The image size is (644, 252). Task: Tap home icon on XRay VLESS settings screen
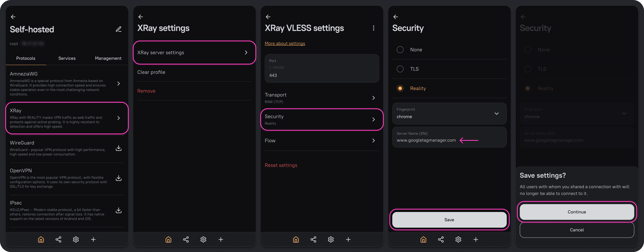click(x=296, y=240)
